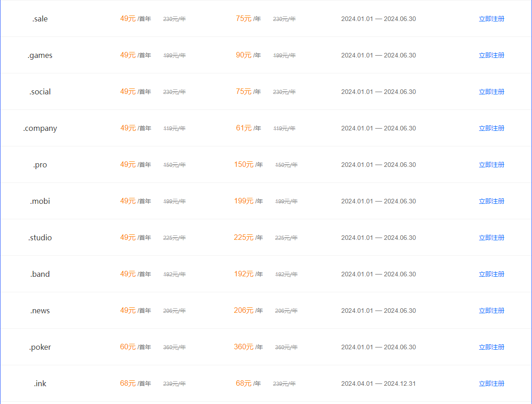Click the 60元 first-year price for .poker
This screenshot has width=532, height=404.
click(128, 347)
